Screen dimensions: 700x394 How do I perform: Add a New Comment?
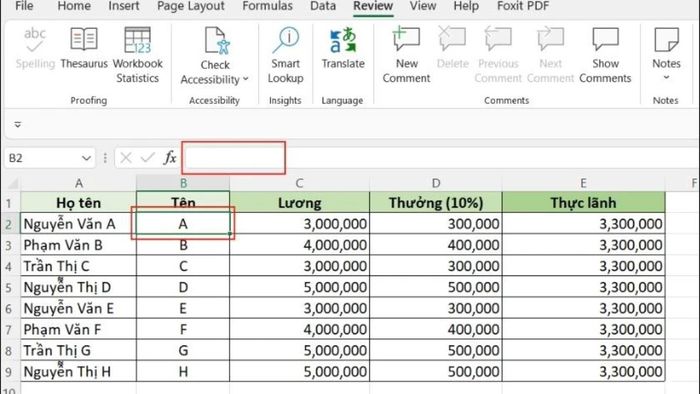pyautogui.click(x=406, y=55)
